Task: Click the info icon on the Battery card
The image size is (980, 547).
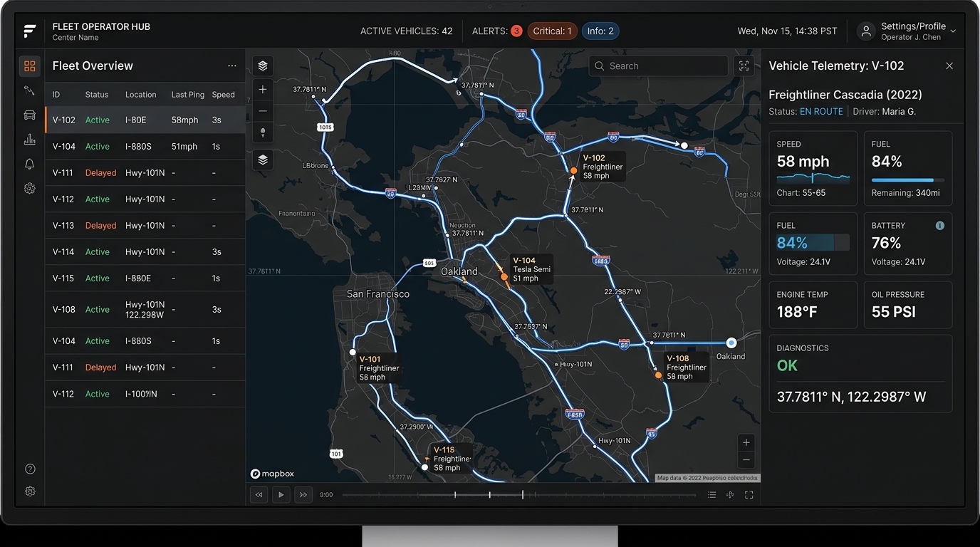Action: pyautogui.click(x=939, y=226)
